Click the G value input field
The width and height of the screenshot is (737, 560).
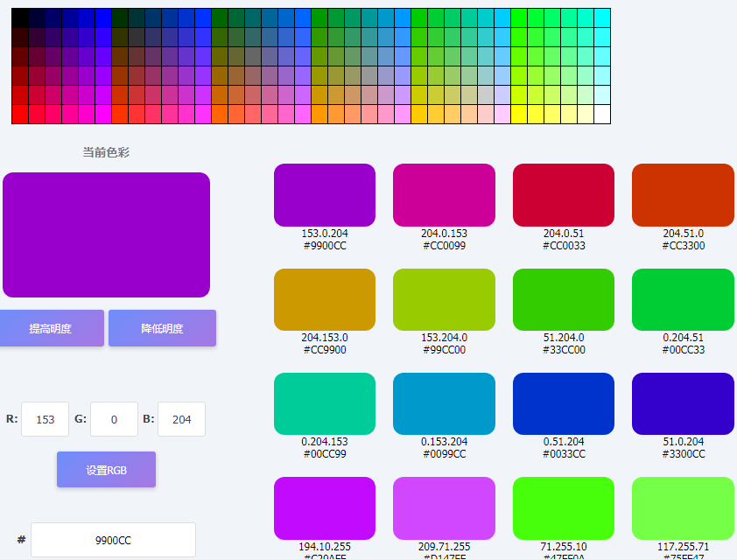(x=114, y=419)
